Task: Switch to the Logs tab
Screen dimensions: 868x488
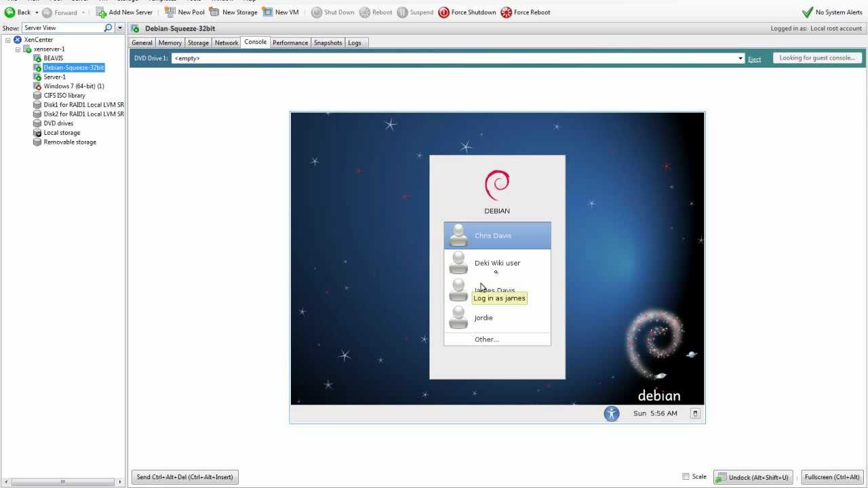Action: coord(355,43)
